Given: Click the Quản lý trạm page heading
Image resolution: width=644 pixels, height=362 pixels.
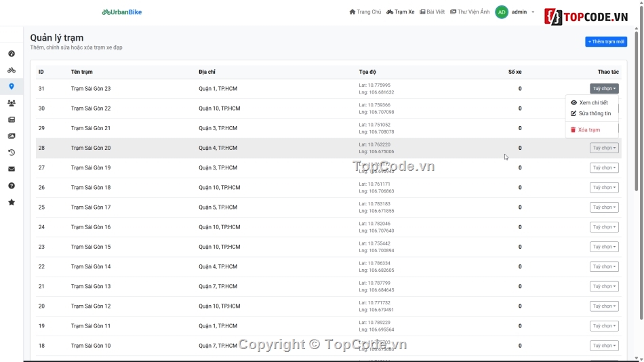Looking at the screenshot, I should pos(57,38).
